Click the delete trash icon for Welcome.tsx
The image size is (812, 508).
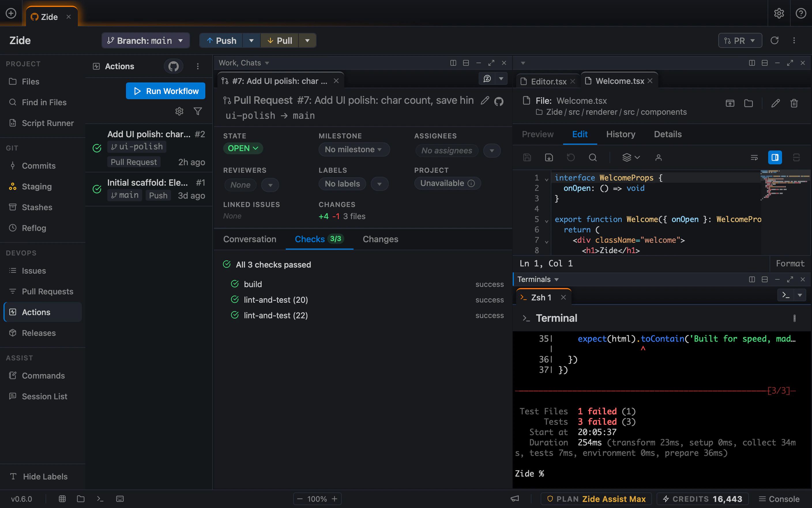[x=794, y=103]
